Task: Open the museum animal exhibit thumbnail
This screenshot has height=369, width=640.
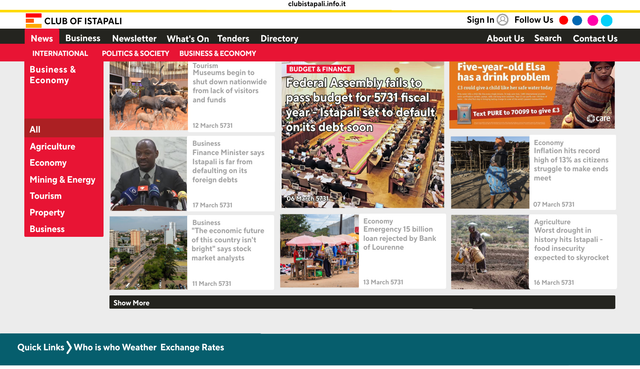Action: [x=149, y=96]
